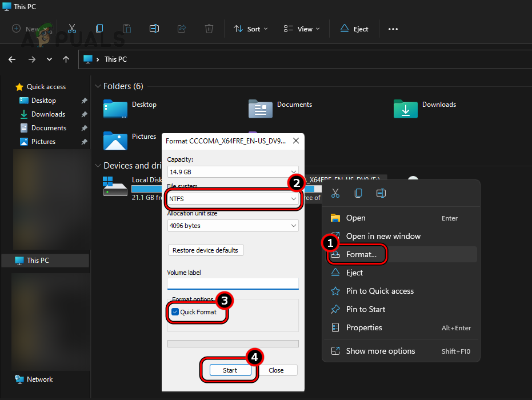Open the File system dropdown showing NTFS
Viewport: 532px width, 400px height.
233,198
